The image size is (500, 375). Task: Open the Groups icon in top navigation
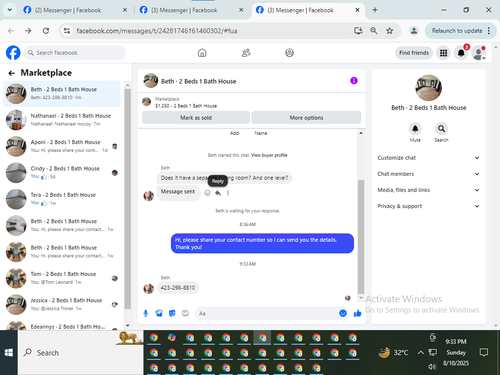(x=289, y=53)
